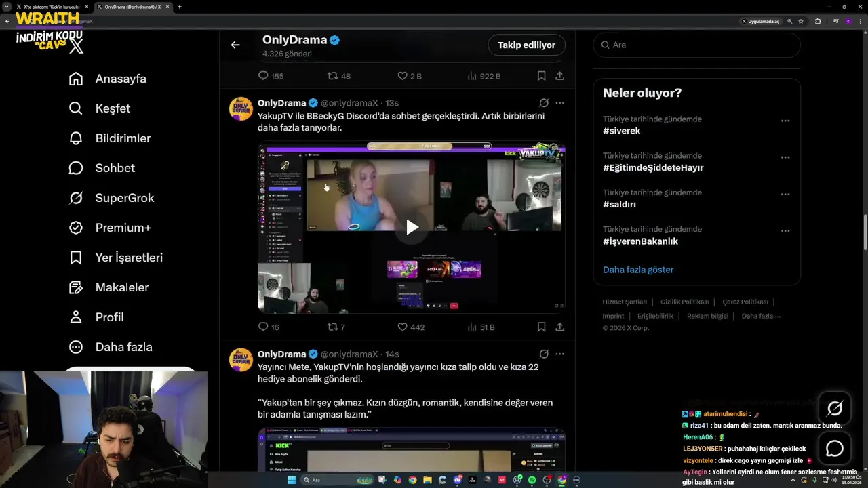
Task: Bookmark the top post with 922 B views
Action: click(x=541, y=76)
